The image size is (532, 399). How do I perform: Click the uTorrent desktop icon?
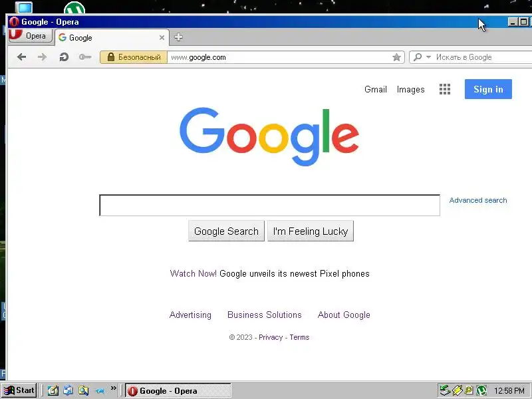[74, 7]
